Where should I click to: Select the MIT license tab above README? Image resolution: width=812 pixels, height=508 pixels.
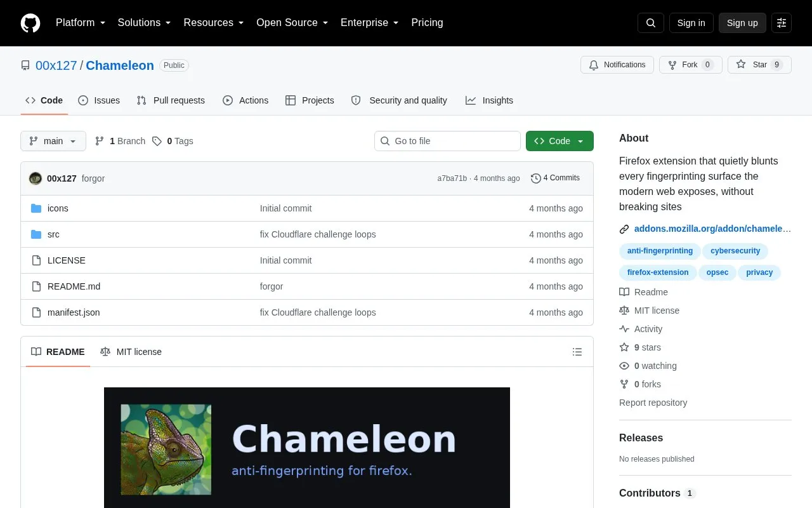click(x=131, y=352)
